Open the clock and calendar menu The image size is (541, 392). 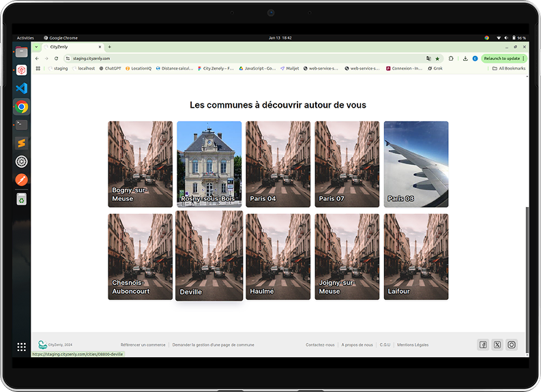coord(280,38)
